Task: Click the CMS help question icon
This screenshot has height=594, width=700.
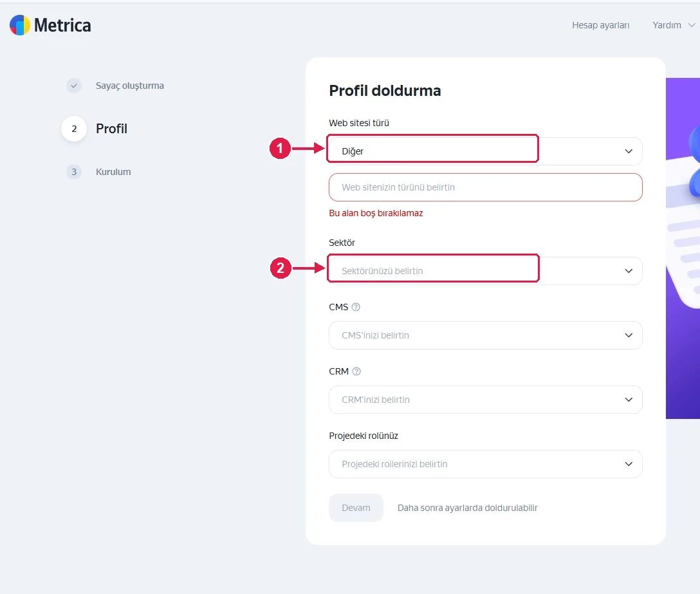Action: tap(356, 307)
